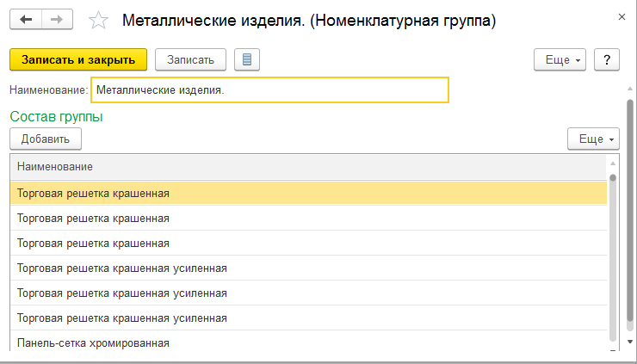Screen dimensions: 637x364
Task: Expand the top Еще menu beside help
Action: [560, 59]
